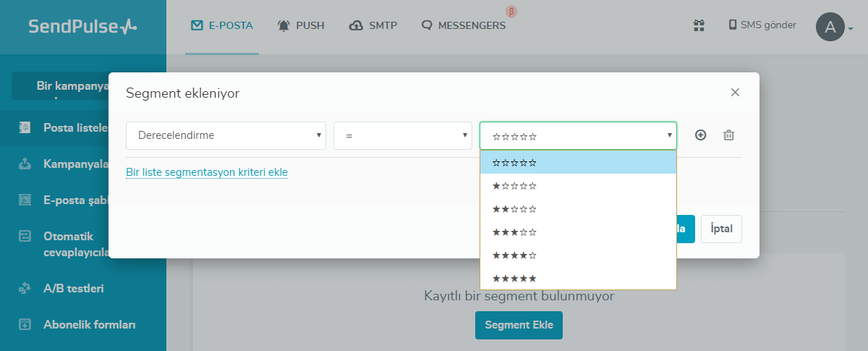Click the Abonelik formları sidebar icon

click(x=25, y=324)
